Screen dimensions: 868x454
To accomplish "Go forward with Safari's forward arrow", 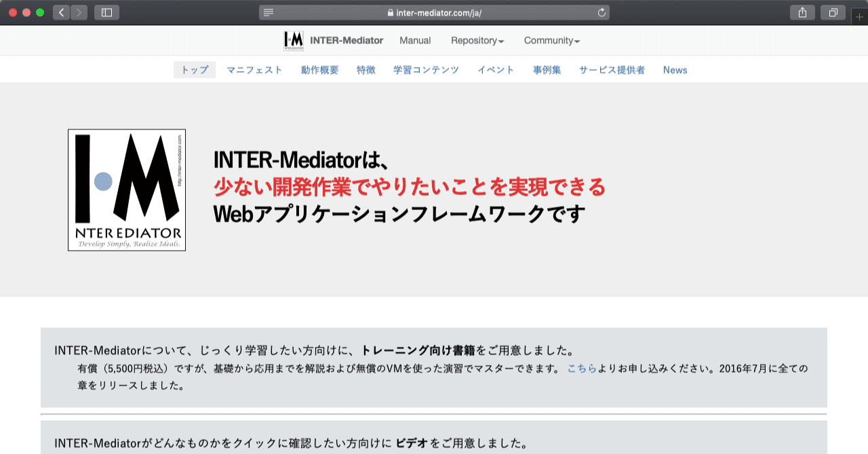I will click(x=79, y=12).
